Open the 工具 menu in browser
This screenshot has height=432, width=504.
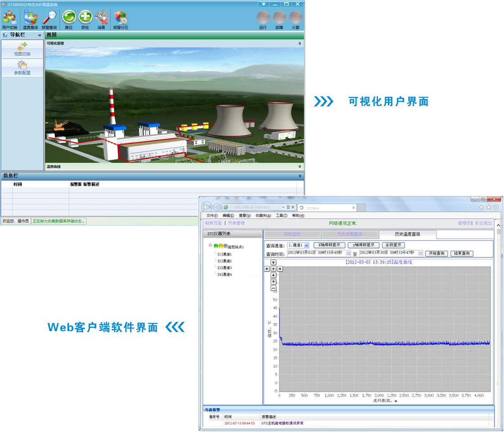281,216
